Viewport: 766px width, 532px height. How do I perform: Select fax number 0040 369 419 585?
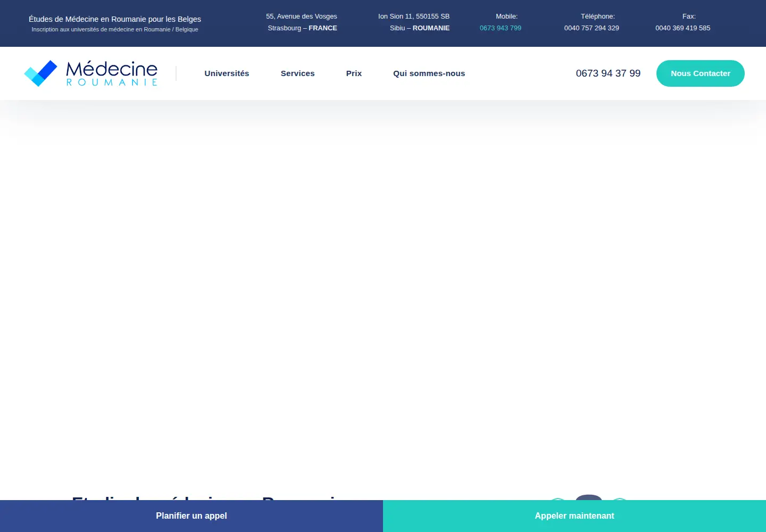683,28
